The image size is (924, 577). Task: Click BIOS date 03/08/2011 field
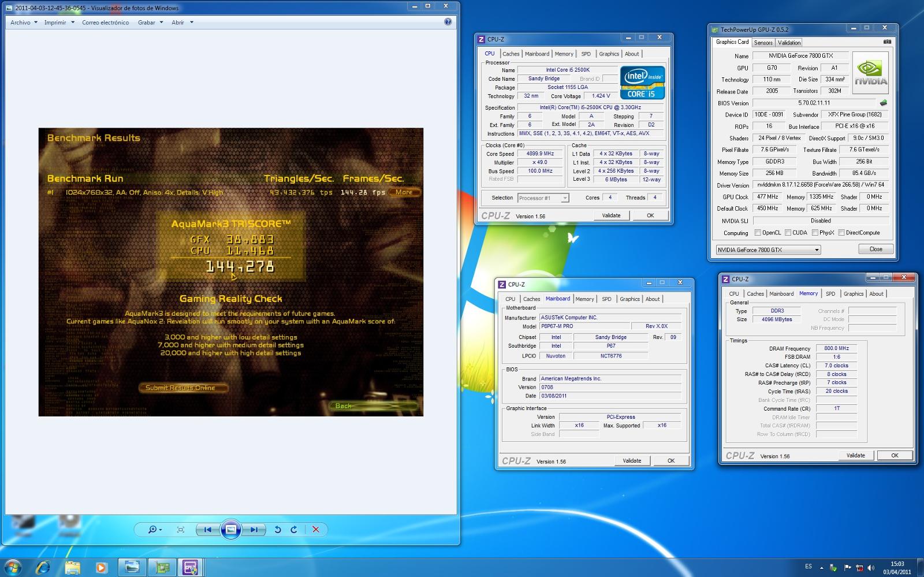pos(610,396)
